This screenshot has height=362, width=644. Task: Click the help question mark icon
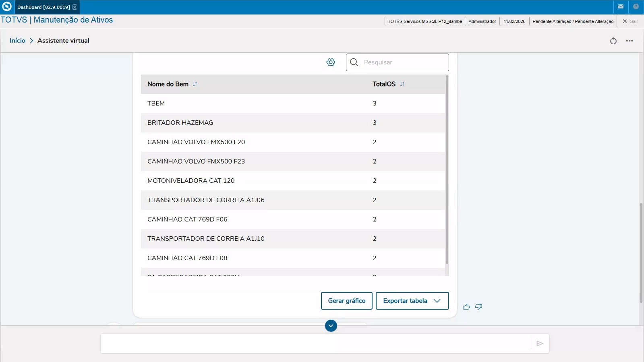(x=636, y=7)
